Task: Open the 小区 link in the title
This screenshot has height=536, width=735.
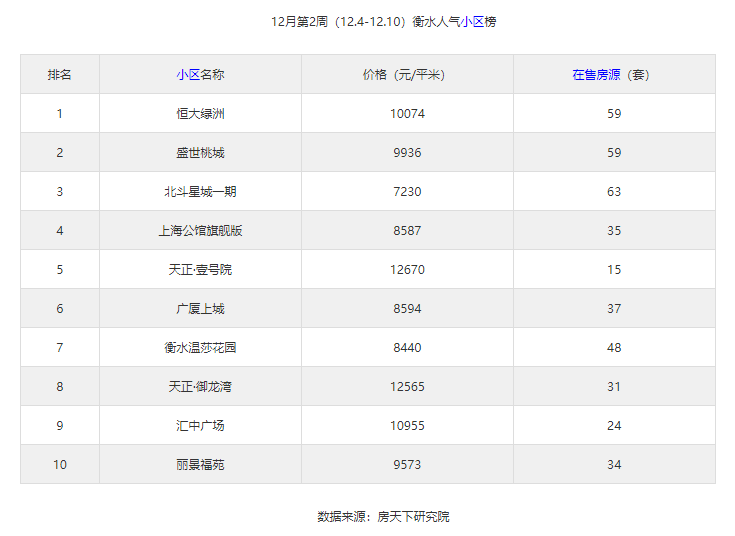Action: click(x=472, y=22)
